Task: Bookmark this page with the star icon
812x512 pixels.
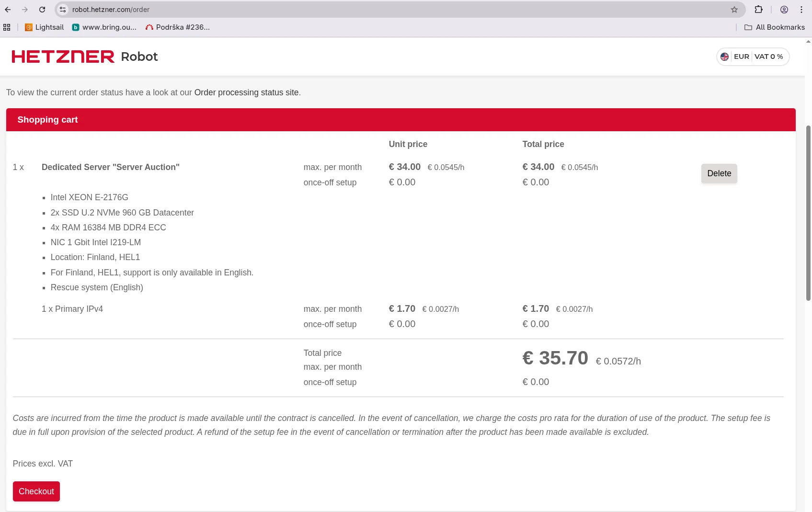Action: point(734,10)
